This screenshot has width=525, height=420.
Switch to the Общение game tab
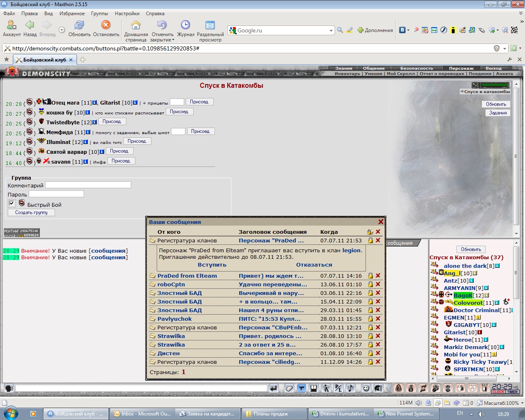click(x=374, y=68)
